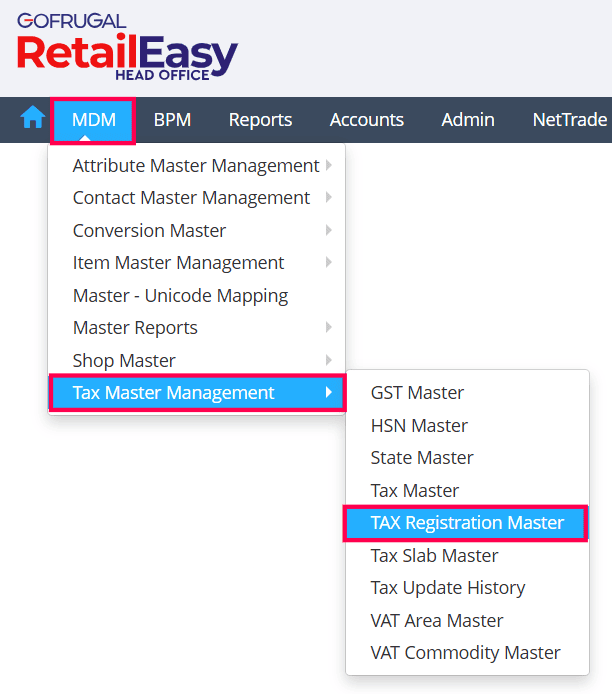This screenshot has width=612, height=694.
Task: Open VAT Commodity Master
Action: tap(467, 653)
